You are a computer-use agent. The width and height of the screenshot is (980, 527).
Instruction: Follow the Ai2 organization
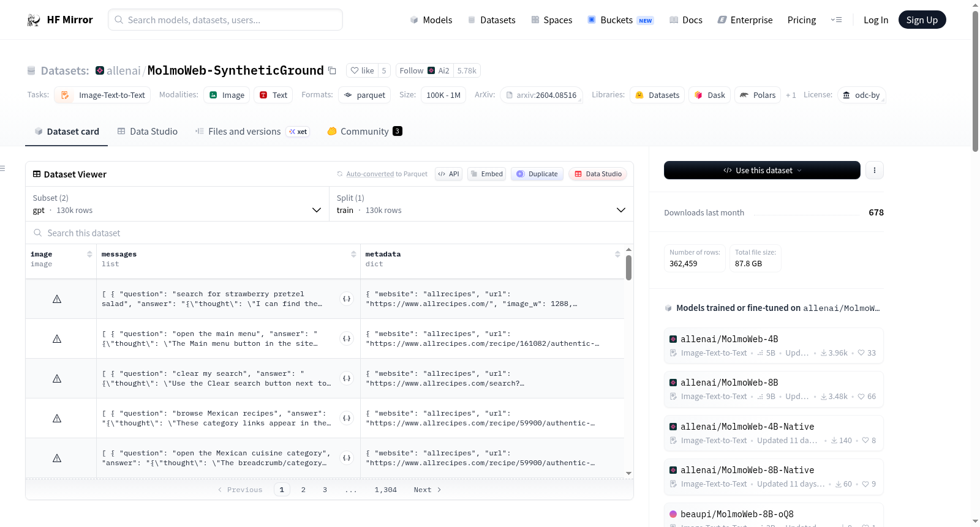click(x=424, y=70)
